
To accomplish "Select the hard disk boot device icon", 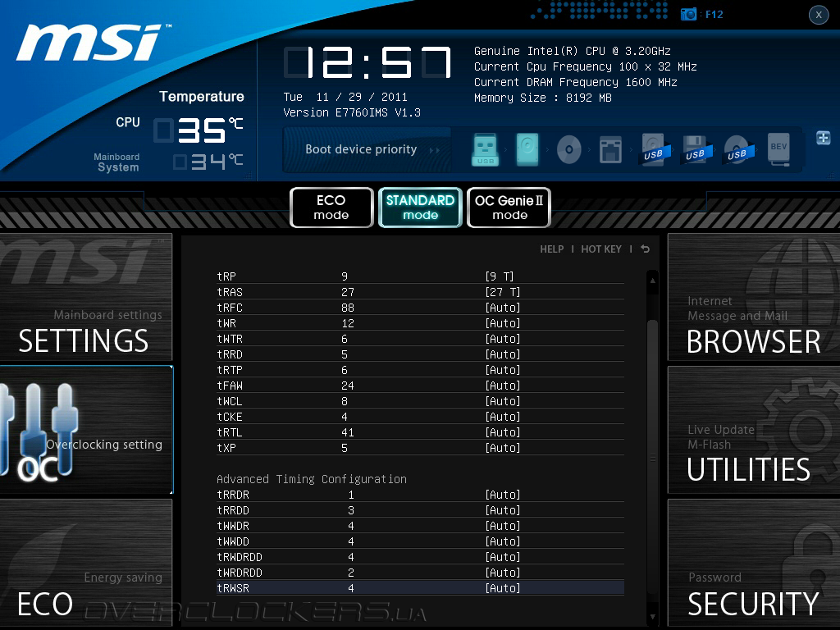I will click(x=527, y=149).
